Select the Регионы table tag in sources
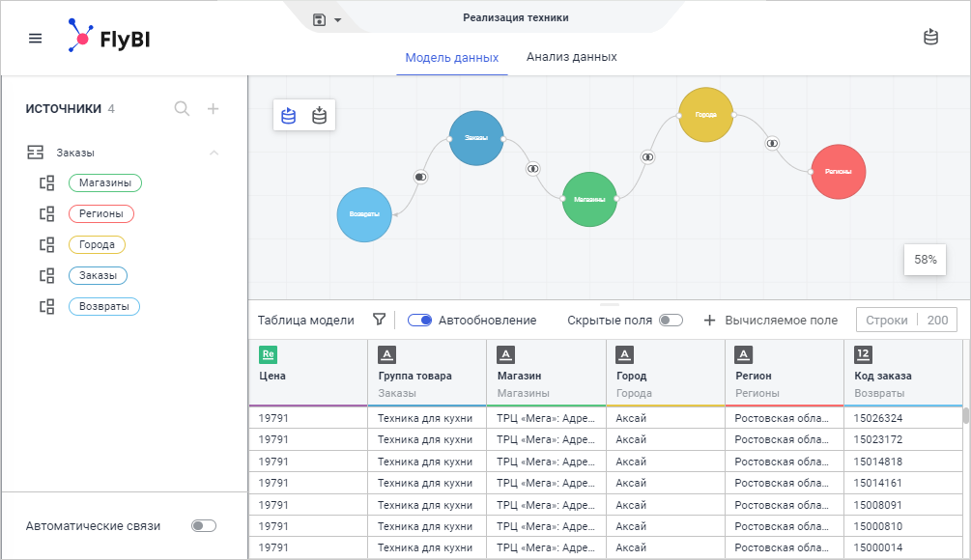Screen dimensions: 971x560 coord(101,213)
